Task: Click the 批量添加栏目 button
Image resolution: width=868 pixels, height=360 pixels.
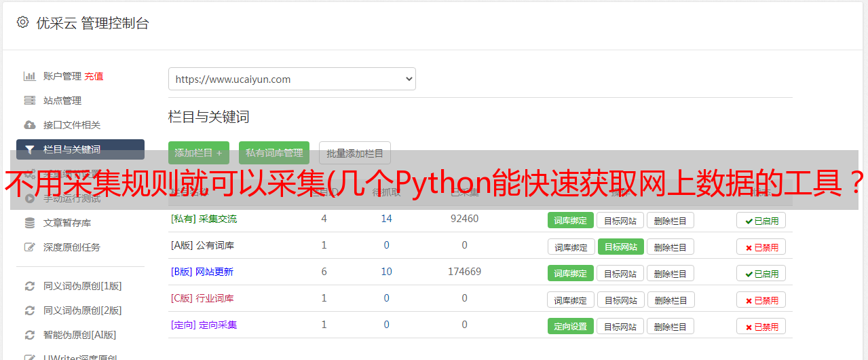Action: point(355,153)
